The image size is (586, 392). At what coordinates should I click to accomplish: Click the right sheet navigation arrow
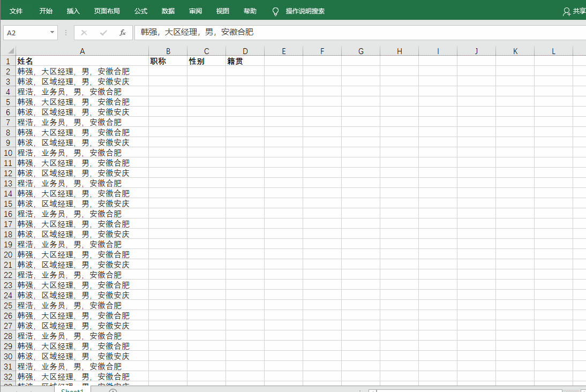(31, 390)
